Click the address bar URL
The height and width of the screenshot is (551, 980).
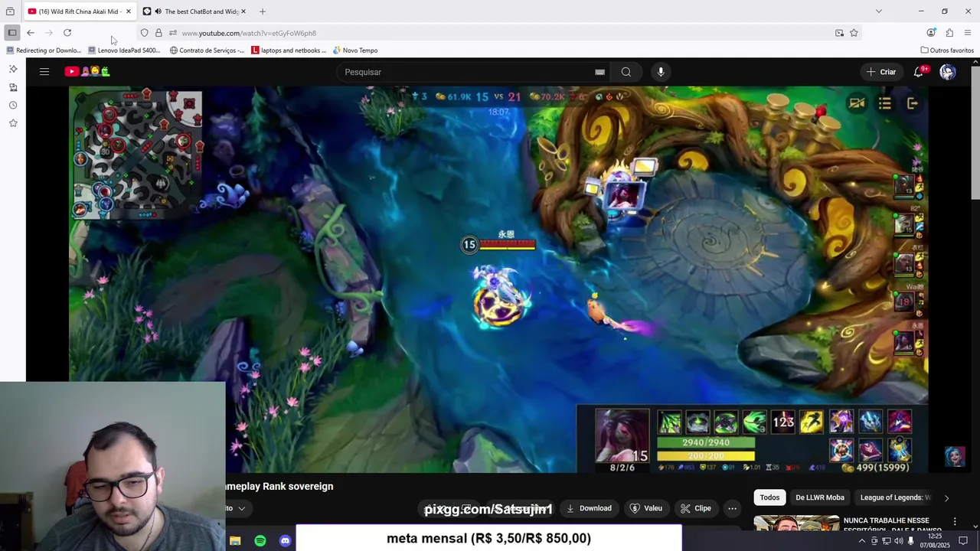pos(249,34)
